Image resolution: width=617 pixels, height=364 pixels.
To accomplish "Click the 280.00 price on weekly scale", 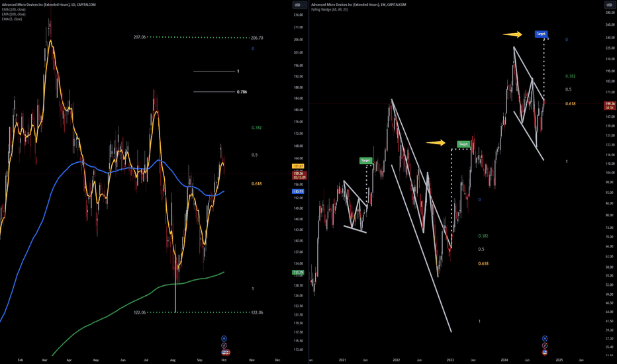I will [x=610, y=13].
